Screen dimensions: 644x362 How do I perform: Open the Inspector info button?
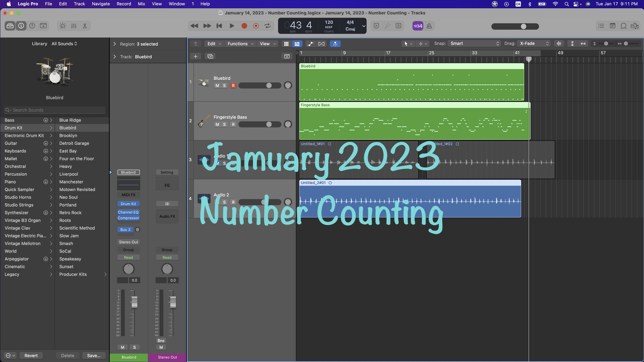coord(21,26)
